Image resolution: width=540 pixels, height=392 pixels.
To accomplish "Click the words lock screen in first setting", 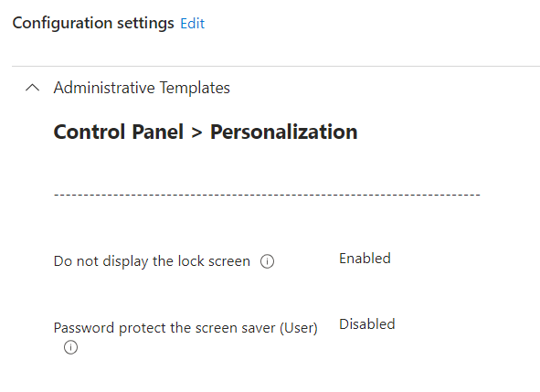I will [x=214, y=261].
